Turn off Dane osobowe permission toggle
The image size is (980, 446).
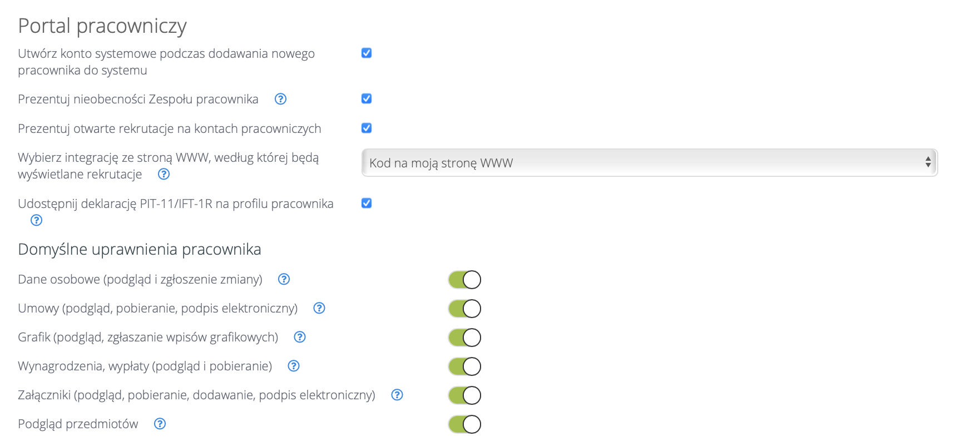pyautogui.click(x=464, y=280)
